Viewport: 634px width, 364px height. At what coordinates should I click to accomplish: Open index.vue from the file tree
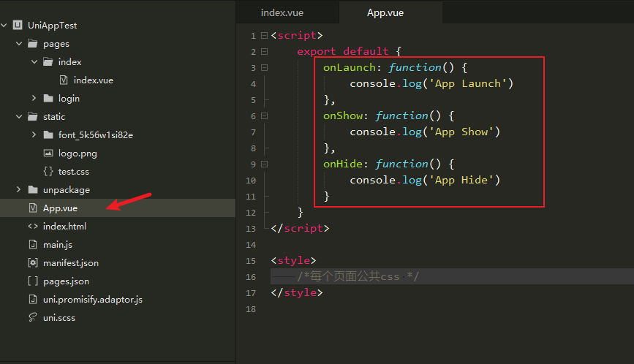click(94, 80)
